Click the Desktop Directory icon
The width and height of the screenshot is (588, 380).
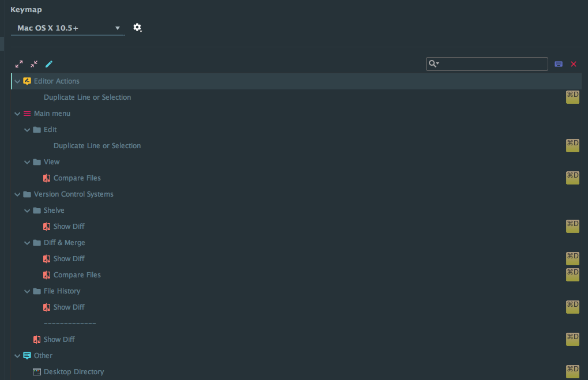(36, 371)
